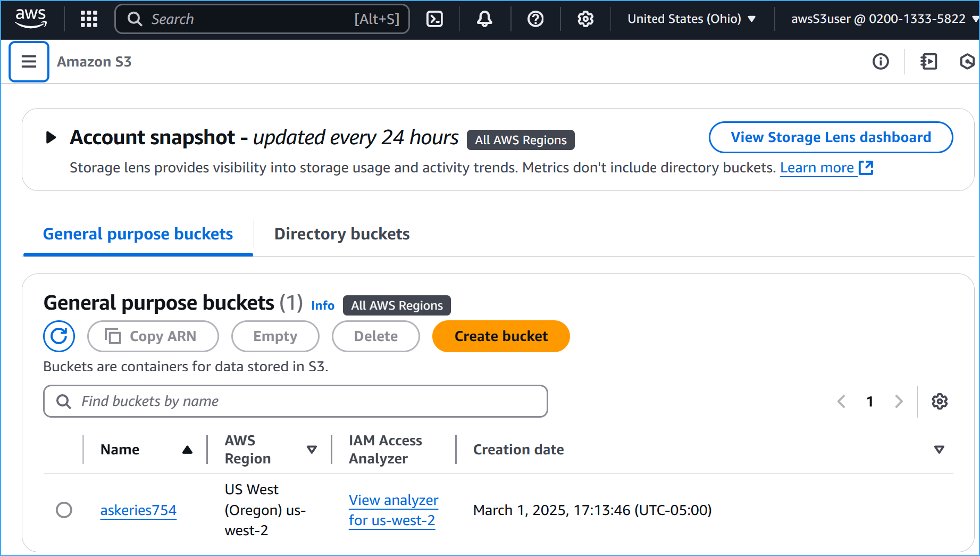Select the General purpose buckets tab
Viewport: 980px width, 556px height.
pyautogui.click(x=138, y=234)
